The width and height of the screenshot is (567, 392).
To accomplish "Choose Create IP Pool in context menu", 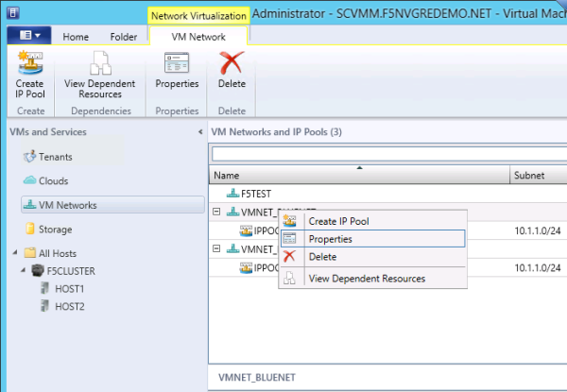I will pos(338,221).
